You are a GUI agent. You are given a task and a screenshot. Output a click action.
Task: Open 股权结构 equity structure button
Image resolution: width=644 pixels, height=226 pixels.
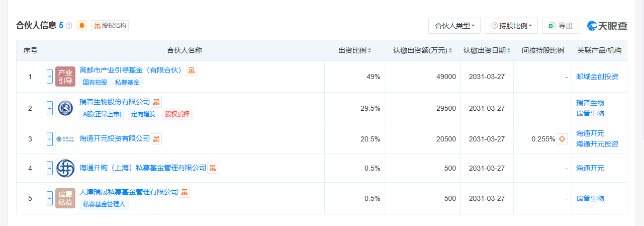110,26
